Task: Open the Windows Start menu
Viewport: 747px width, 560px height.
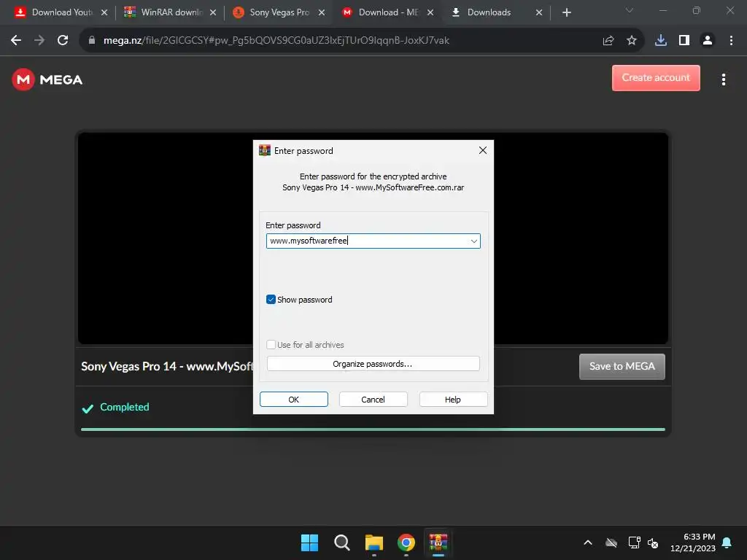Action: click(309, 542)
